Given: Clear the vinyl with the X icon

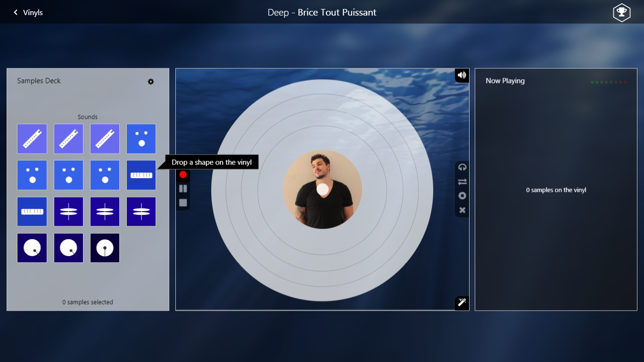Looking at the screenshot, I should 462,210.
